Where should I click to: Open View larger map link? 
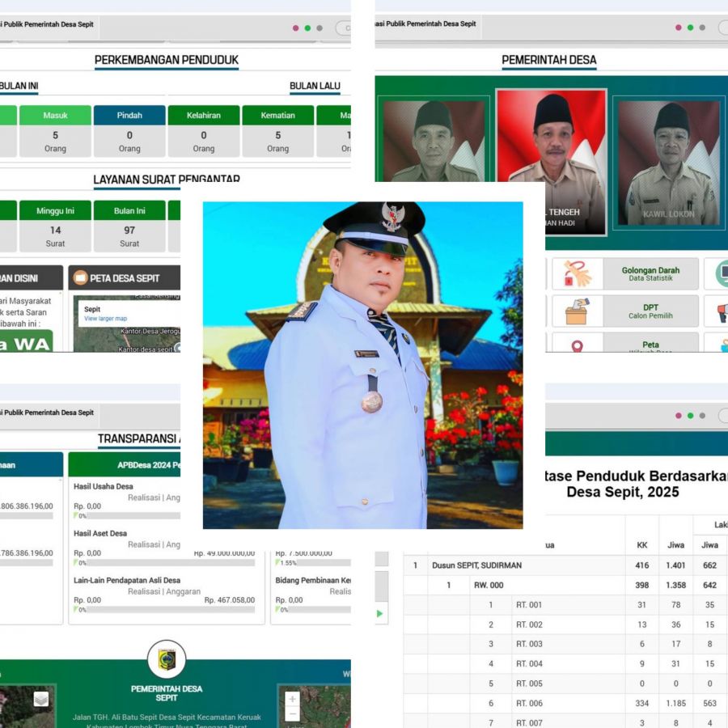click(105, 319)
